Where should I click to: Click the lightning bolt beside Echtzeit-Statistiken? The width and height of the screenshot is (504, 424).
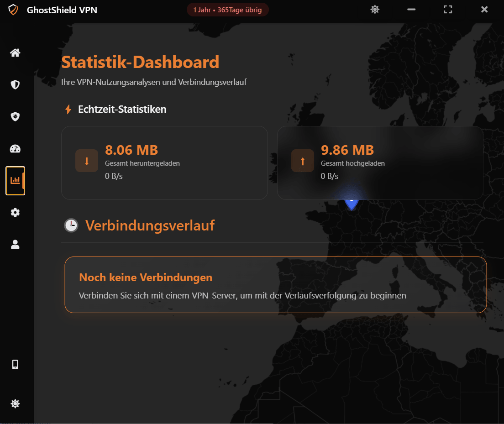(68, 109)
